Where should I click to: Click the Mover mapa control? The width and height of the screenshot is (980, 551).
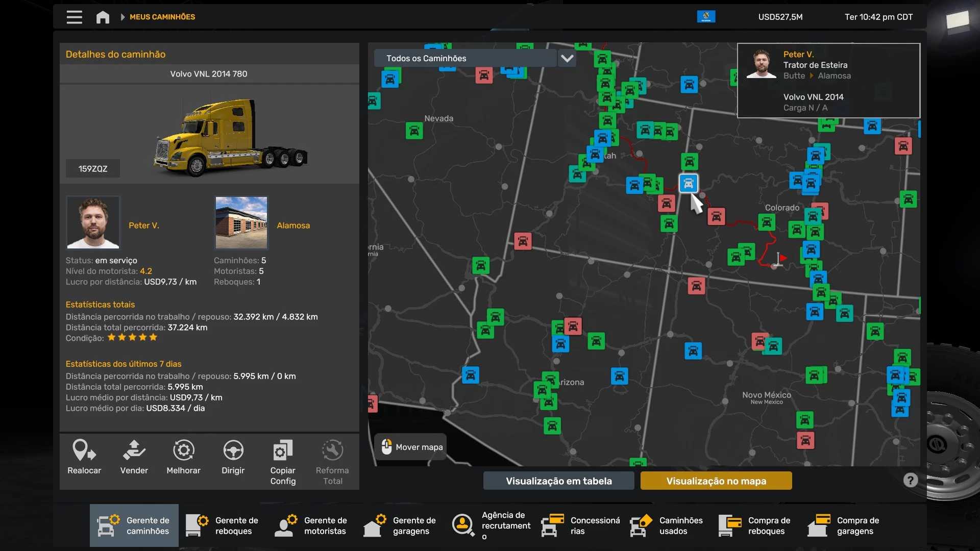[x=411, y=447]
